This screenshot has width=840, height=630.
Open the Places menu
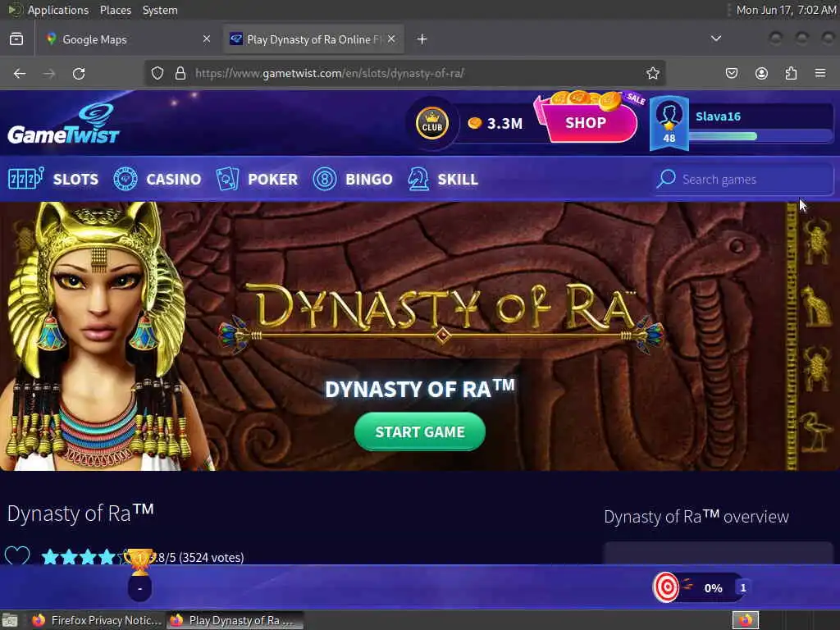(x=115, y=10)
